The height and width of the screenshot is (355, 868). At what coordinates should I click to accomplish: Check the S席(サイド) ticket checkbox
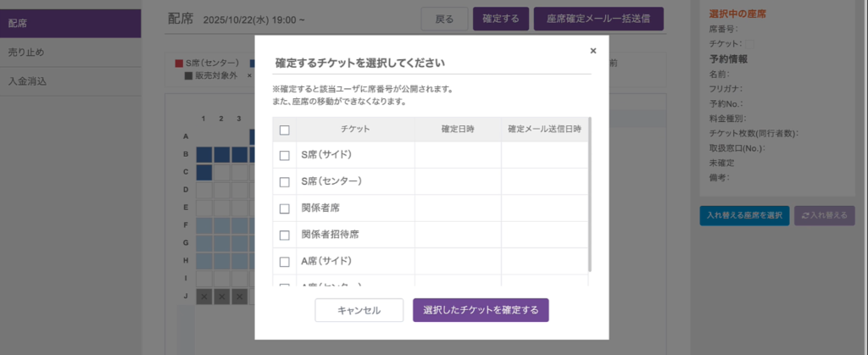pos(285,155)
